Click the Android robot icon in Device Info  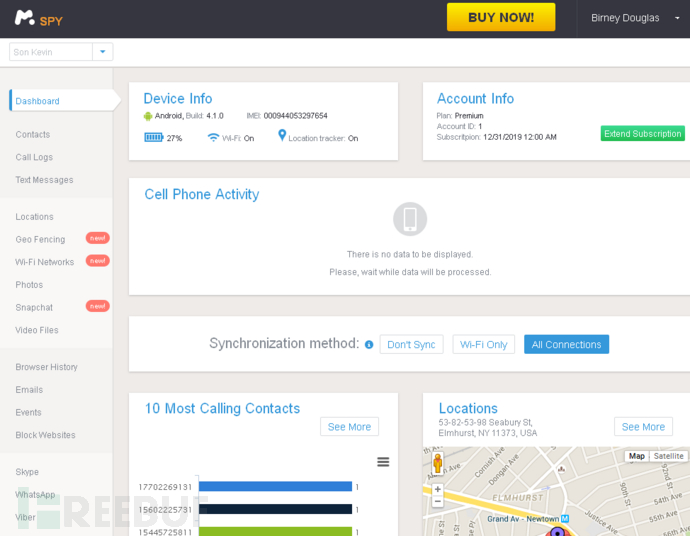click(148, 116)
